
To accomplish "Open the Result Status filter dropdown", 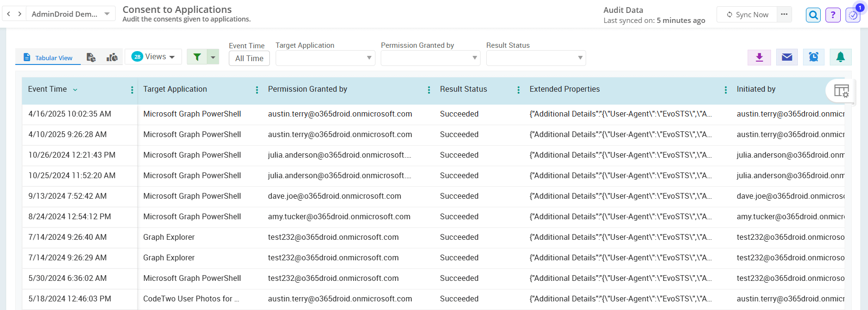I will pyautogui.click(x=536, y=58).
